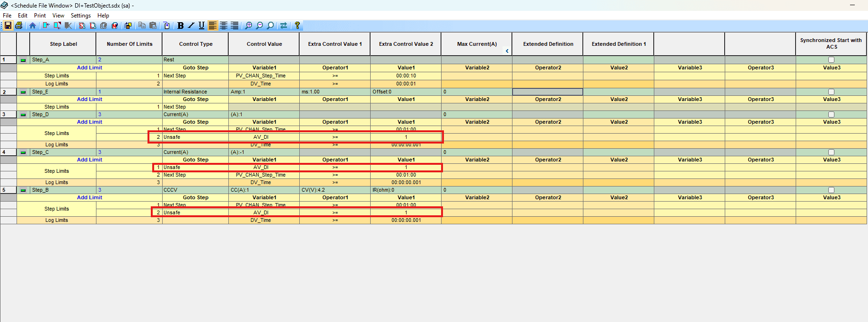Select the Extended Definition cell of Step_E
Image resolution: width=868 pixels, height=322 pixels.
547,92
